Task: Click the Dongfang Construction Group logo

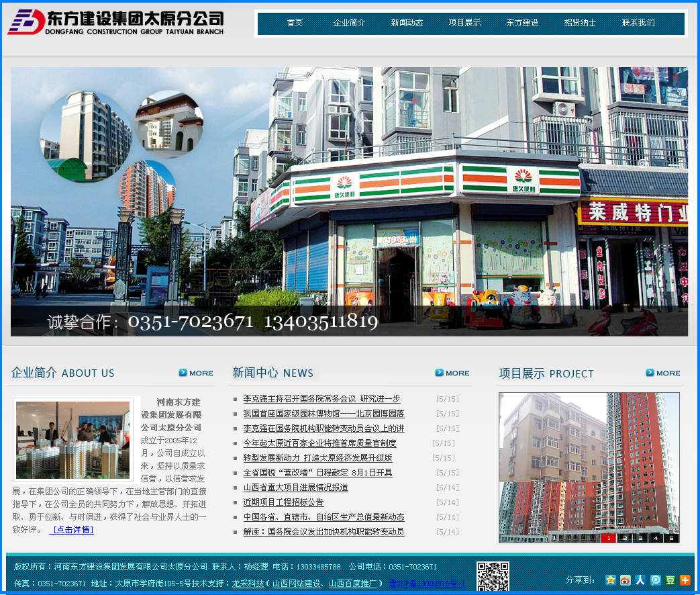Action: [115, 22]
